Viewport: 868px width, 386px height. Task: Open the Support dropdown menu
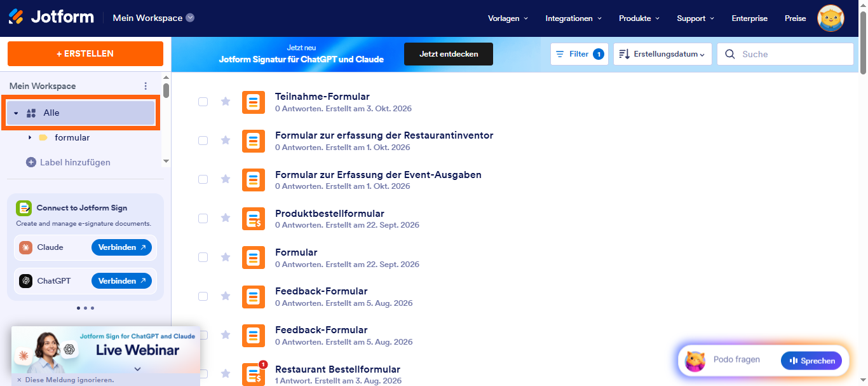[x=695, y=18]
